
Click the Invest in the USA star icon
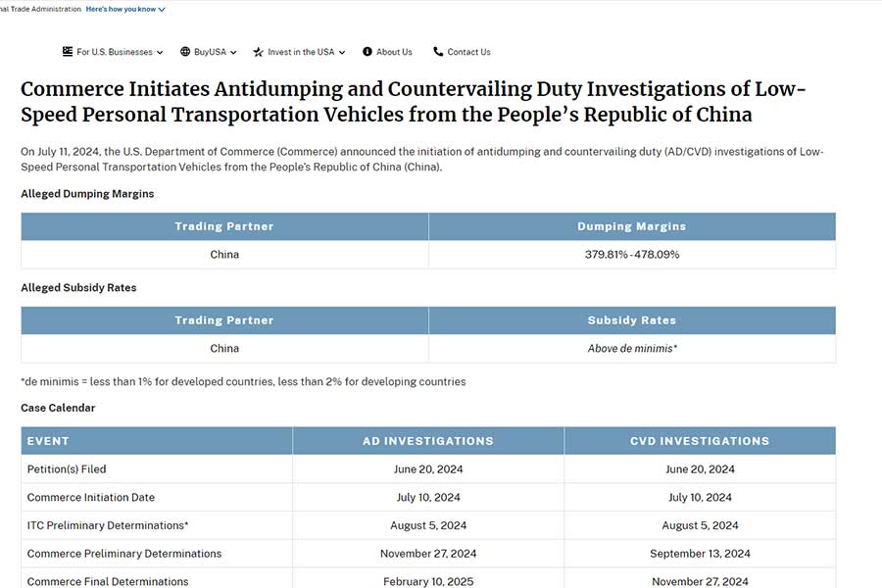[258, 52]
